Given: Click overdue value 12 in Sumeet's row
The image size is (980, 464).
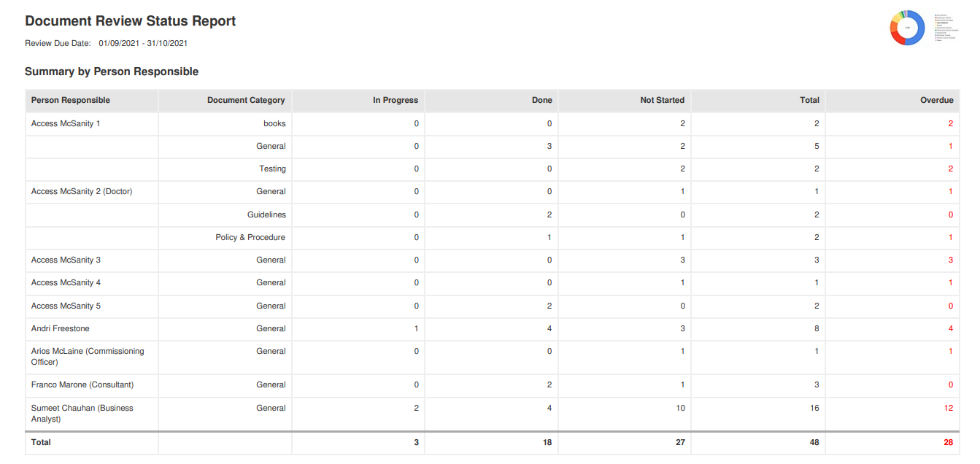Looking at the screenshot, I should click(x=949, y=408).
